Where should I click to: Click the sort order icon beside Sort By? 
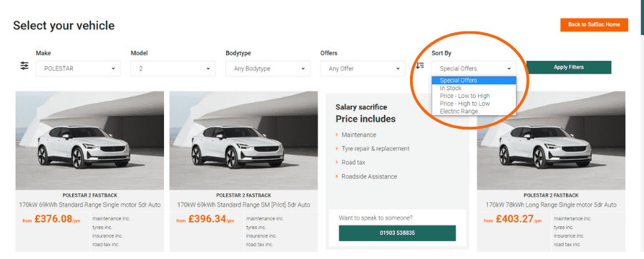pos(420,65)
